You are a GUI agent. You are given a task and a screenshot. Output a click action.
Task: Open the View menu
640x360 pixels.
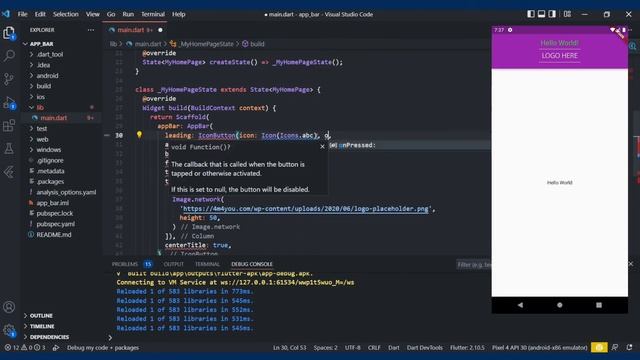pos(93,14)
